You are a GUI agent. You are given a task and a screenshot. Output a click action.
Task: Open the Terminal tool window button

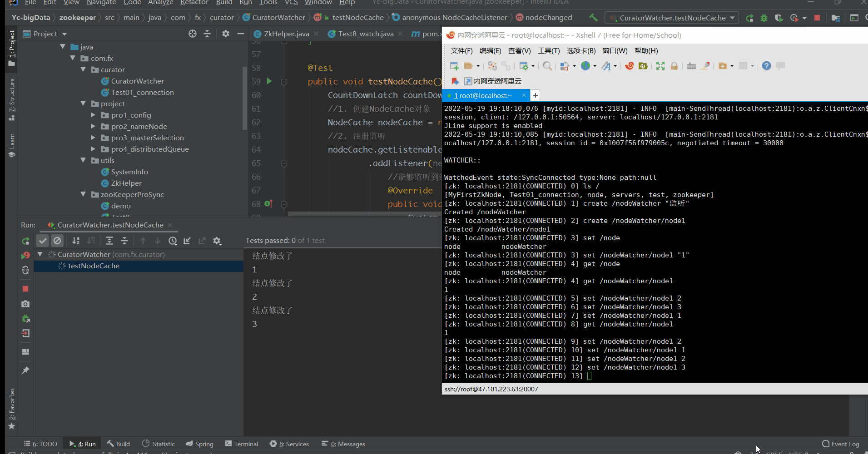tap(242, 444)
